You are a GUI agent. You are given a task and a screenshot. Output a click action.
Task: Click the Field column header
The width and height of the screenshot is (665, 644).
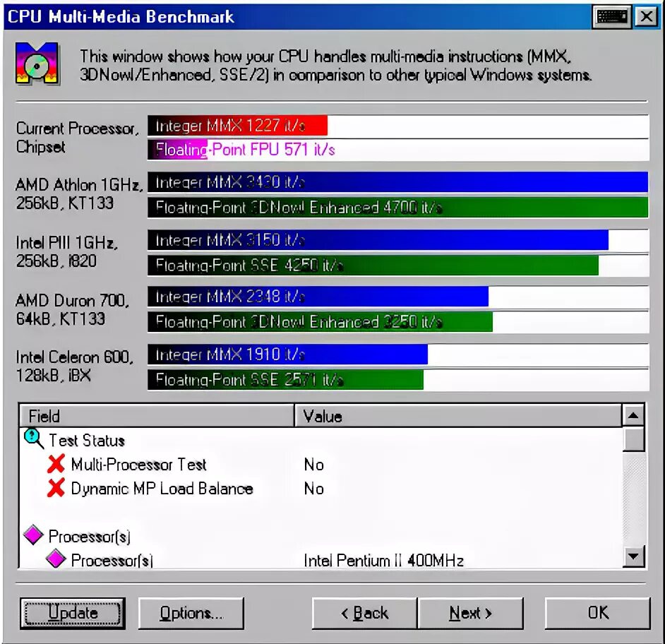point(157,416)
